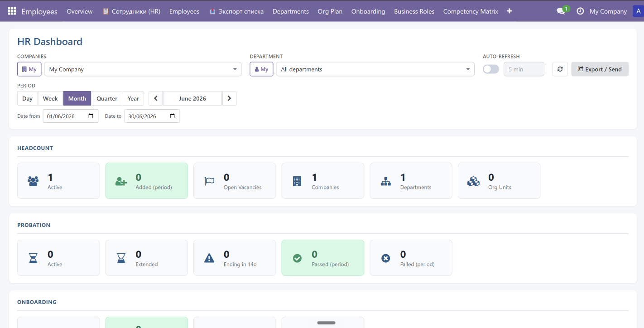
Task: Open the Overview menu
Action: 80,11
